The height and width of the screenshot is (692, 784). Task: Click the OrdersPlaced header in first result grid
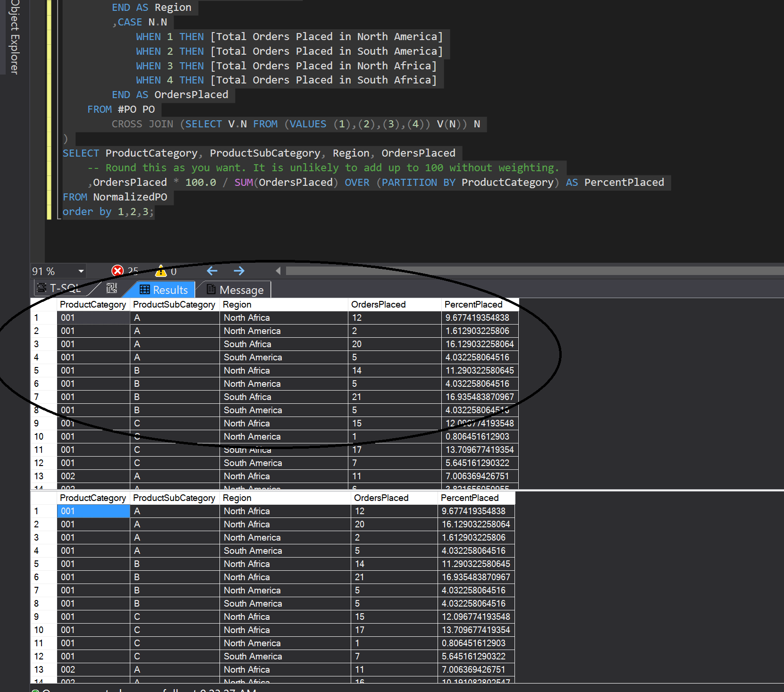[x=378, y=305]
